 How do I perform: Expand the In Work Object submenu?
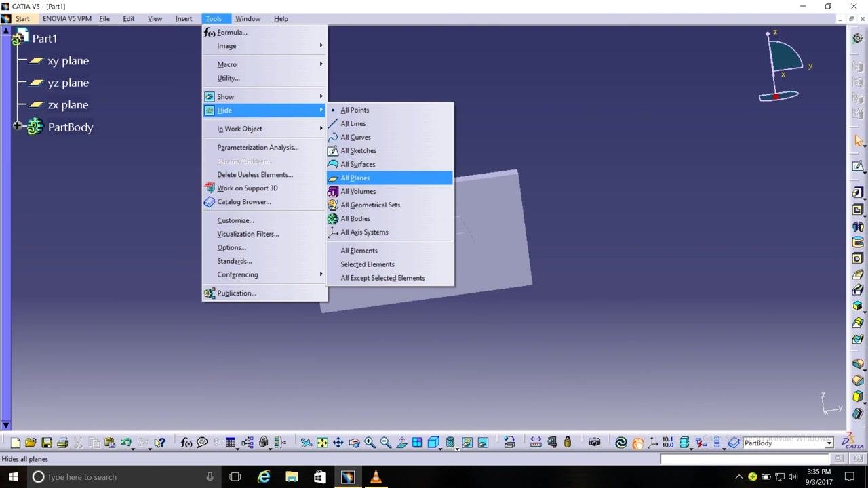point(264,129)
